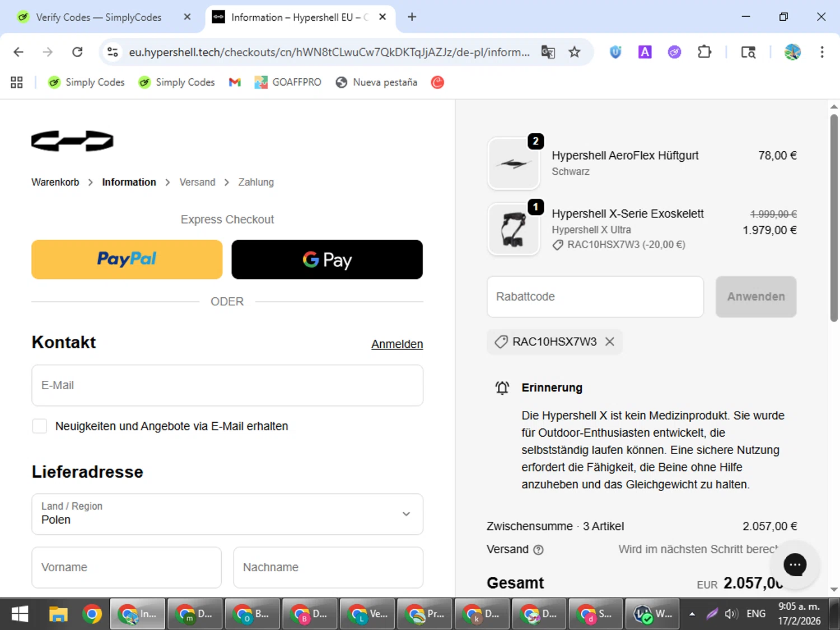Close the Verify Codes tab
The image size is (840, 630).
(x=187, y=17)
